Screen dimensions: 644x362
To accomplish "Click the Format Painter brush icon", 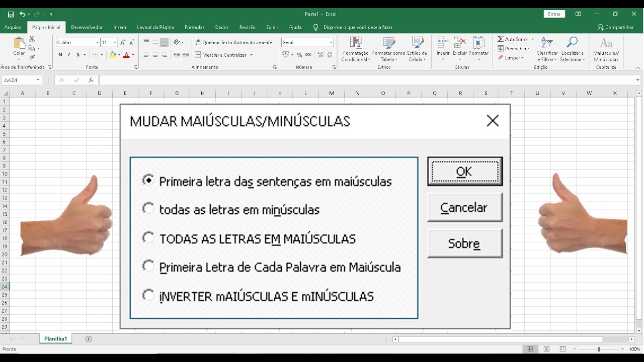I will point(32,57).
